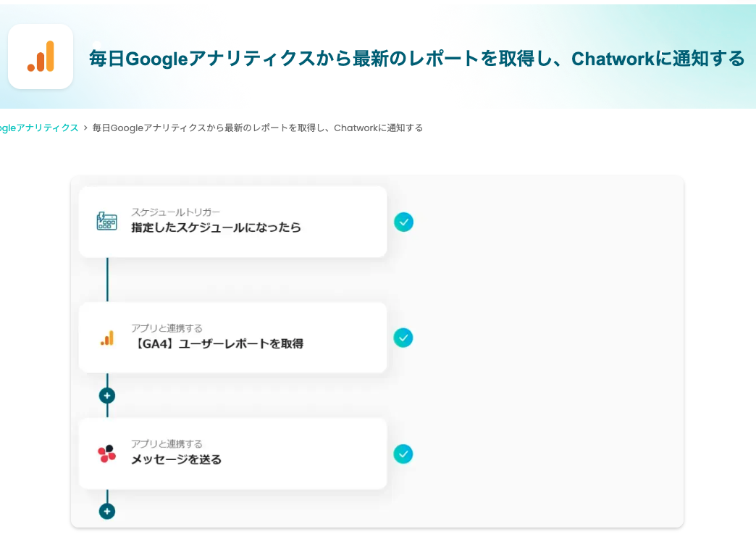Click the Google Analytics logo in the header
The width and height of the screenshot is (756, 542).
[x=41, y=57]
